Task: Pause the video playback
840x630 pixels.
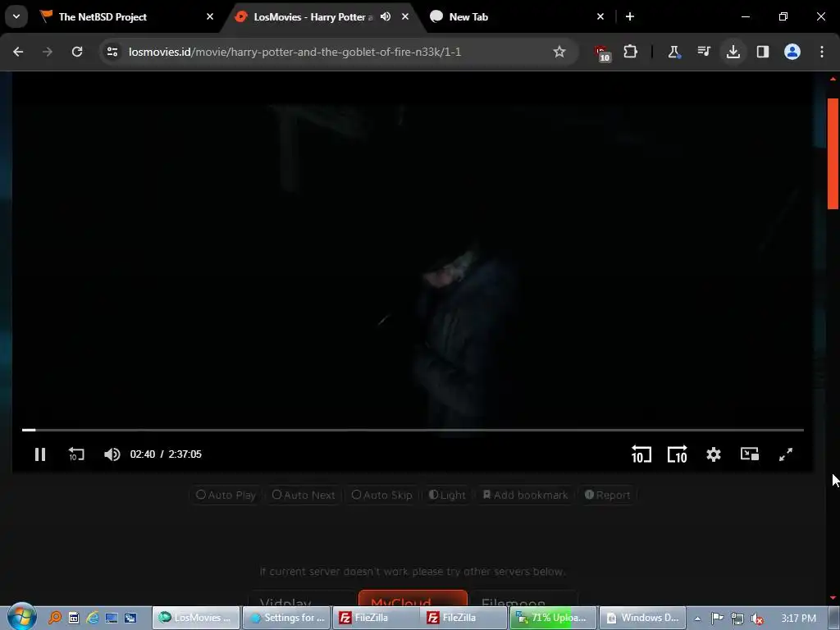Action: pos(40,454)
